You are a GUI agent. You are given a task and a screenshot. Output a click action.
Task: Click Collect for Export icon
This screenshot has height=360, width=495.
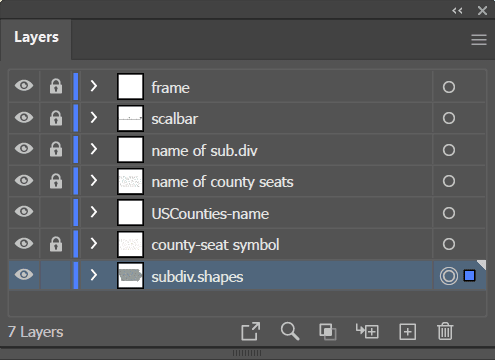(250, 331)
